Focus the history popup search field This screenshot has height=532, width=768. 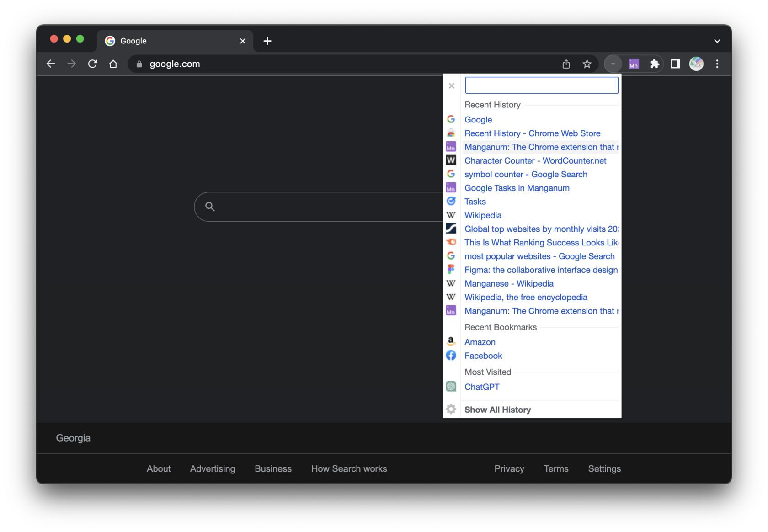pos(542,85)
